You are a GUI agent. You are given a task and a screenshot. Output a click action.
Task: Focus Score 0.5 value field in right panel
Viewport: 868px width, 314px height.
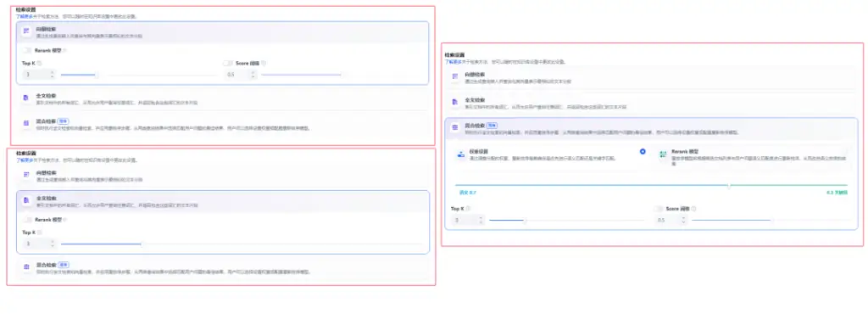(x=670, y=220)
